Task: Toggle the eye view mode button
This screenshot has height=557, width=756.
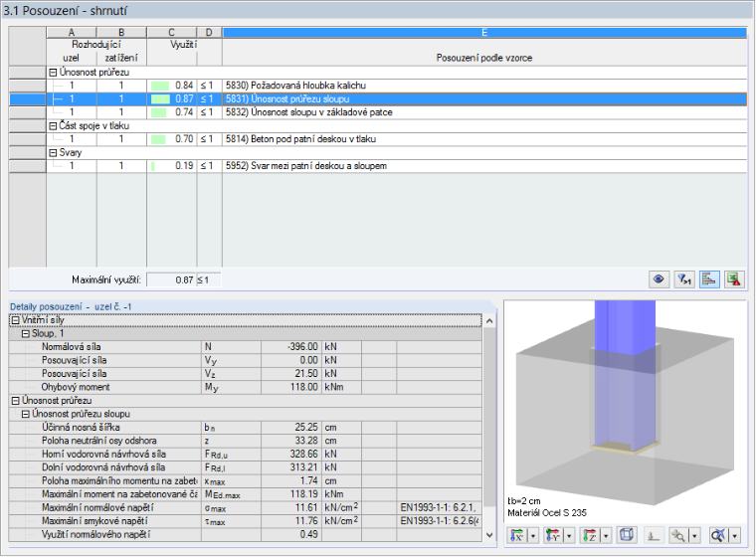Action: [x=659, y=279]
